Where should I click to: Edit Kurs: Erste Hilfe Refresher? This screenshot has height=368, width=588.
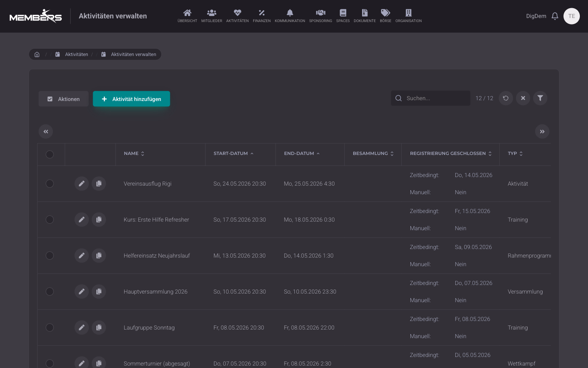[x=82, y=220]
